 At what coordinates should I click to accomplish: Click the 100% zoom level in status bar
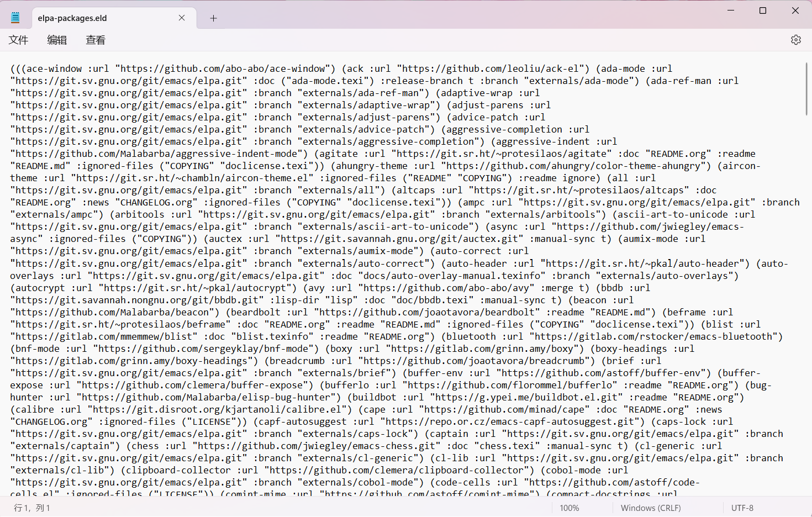tap(570, 508)
